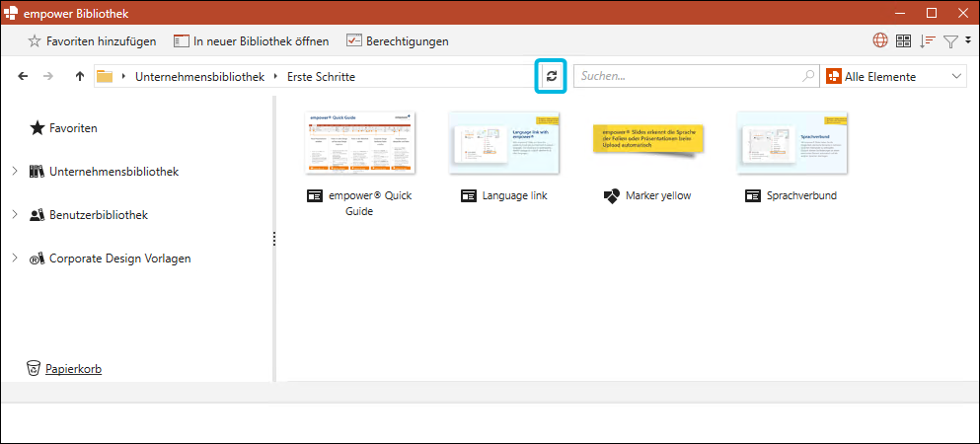The width and height of the screenshot is (980, 444).
Task: Select Unternehmensbibliothek in breadcrumb
Action: 200,77
